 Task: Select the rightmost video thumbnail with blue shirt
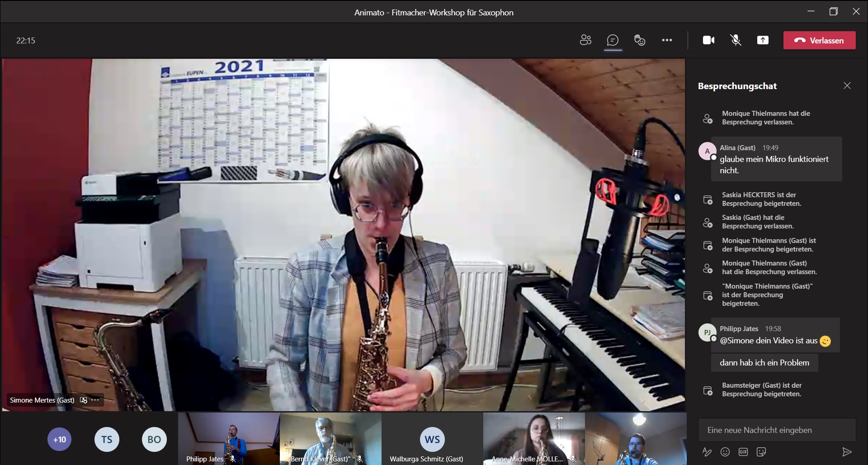(636, 438)
